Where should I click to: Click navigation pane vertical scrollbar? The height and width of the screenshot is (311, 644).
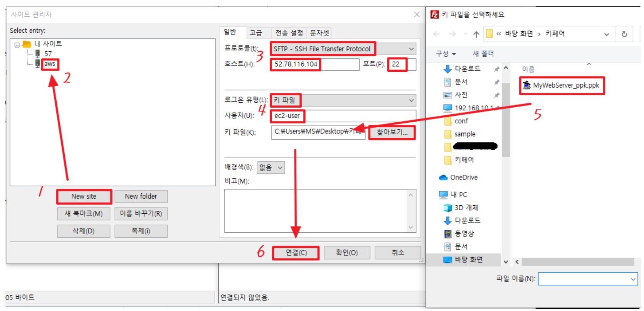coord(506,120)
